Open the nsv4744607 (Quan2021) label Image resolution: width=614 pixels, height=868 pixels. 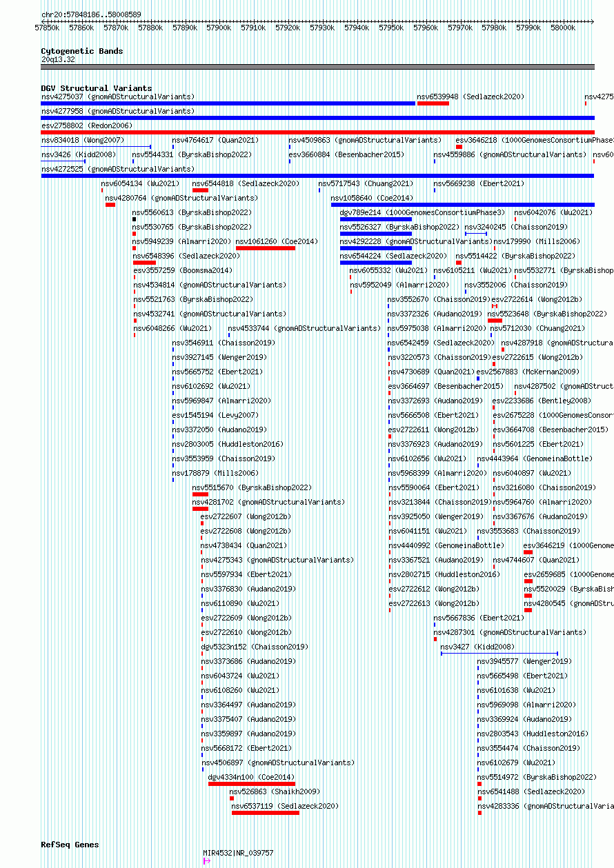(x=535, y=560)
